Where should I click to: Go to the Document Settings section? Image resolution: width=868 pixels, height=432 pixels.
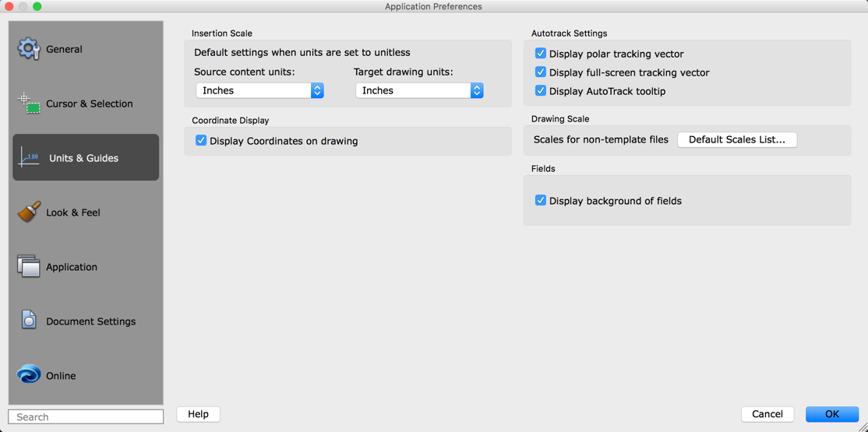[x=90, y=321]
